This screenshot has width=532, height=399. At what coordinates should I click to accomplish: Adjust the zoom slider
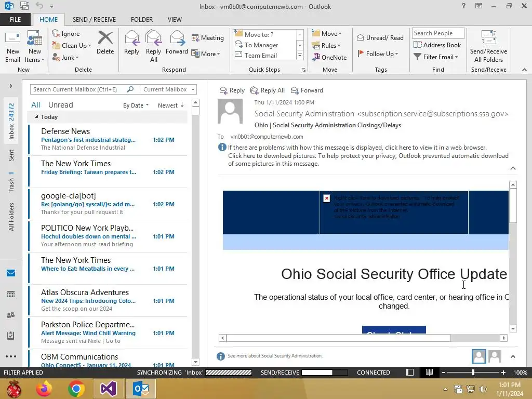click(473, 373)
